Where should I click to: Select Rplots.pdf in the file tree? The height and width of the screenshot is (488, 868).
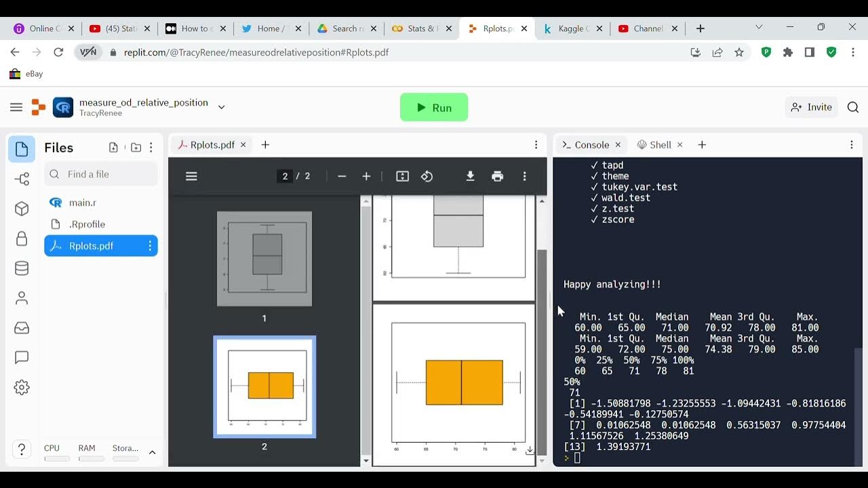pos(101,246)
